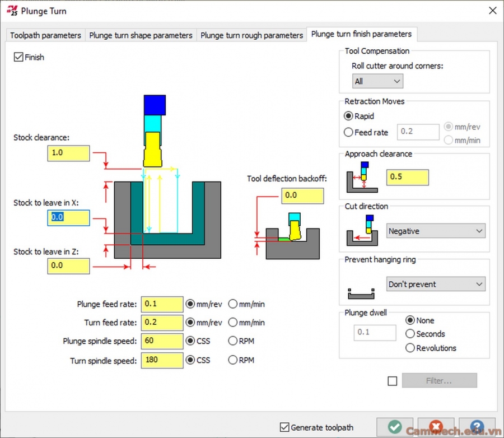The height and width of the screenshot is (438, 504).
Task: Enable the Filter checkbox
Action: [x=392, y=381]
